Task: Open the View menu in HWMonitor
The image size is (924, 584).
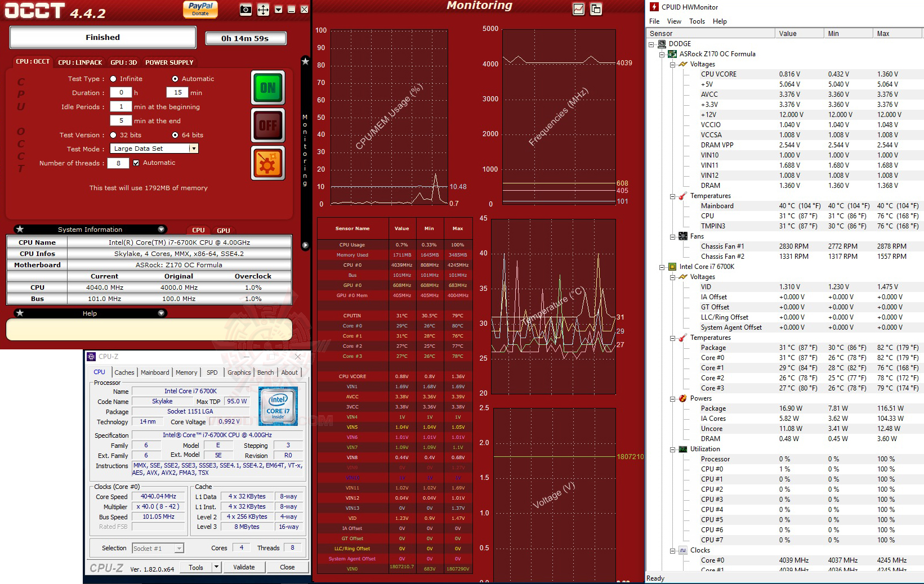Action: 674,21
